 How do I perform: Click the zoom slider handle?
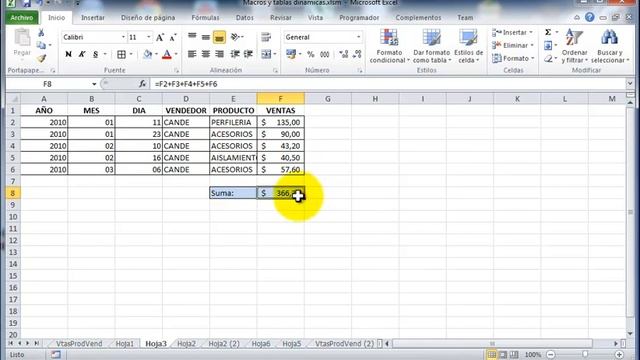tap(585, 355)
